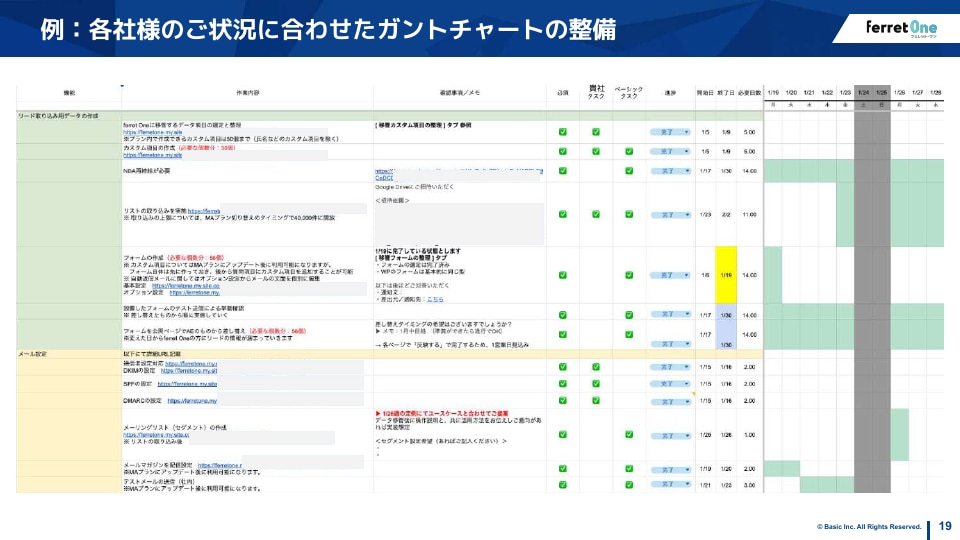Select the 1/28 date column header
The height and width of the screenshot is (540, 960).
click(936, 93)
